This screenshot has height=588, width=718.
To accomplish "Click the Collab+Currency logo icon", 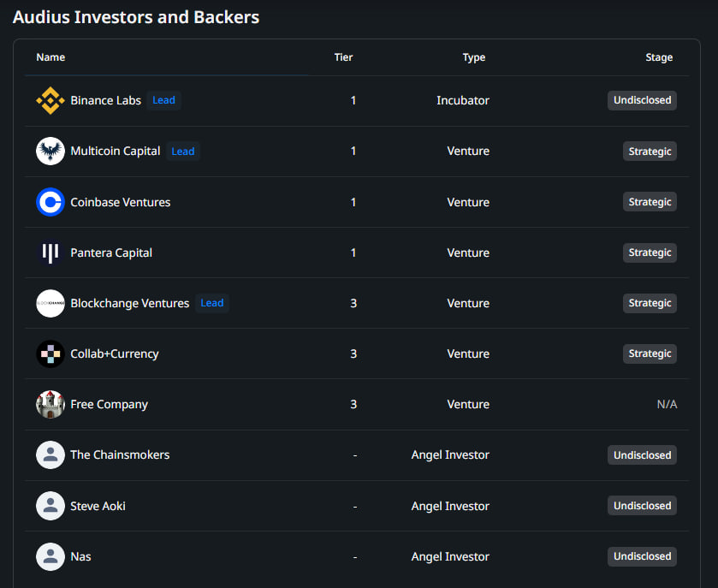I will [50, 353].
